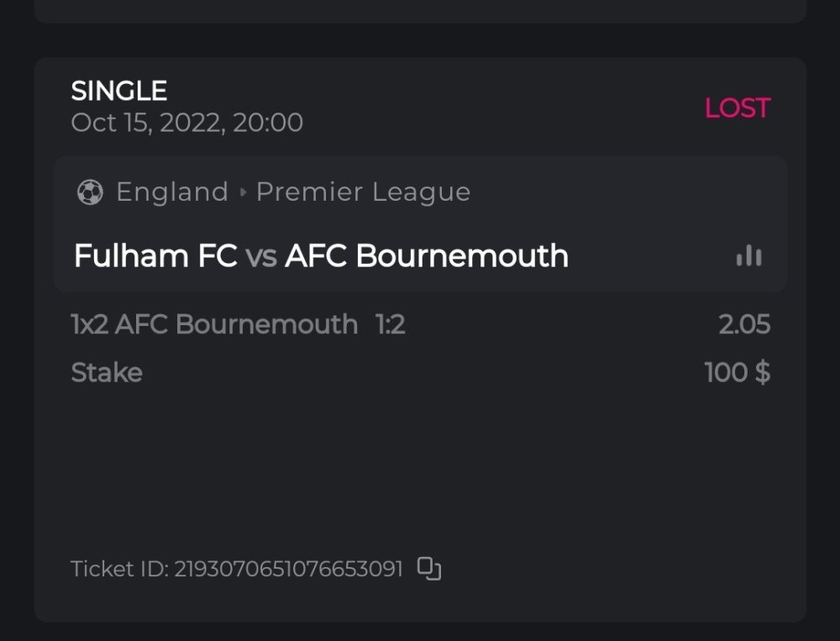Select AFC Bournemouth in match title
The image size is (840, 641).
point(427,256)
